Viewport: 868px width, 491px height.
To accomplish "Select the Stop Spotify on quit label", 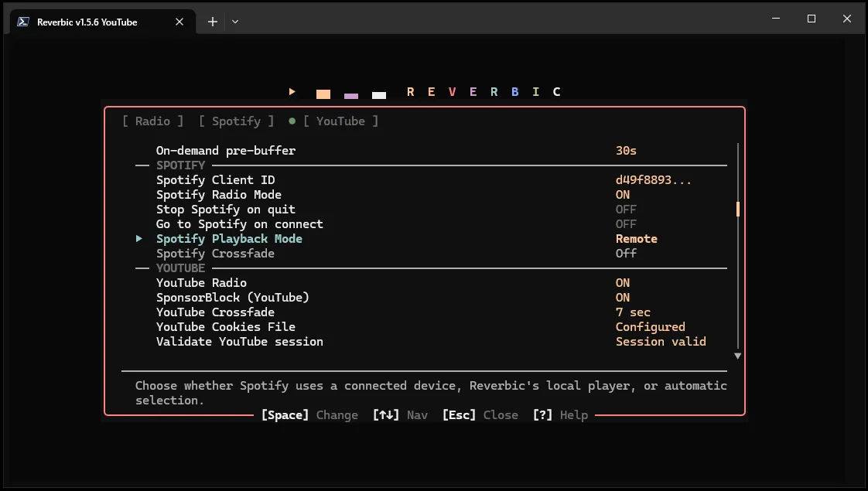I will pyautogui.click(x=226, y=210).
